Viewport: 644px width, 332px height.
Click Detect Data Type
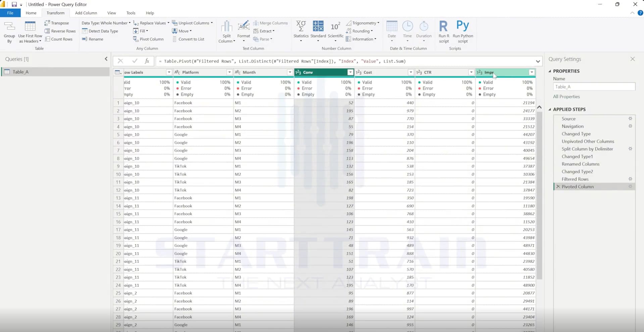100,31
